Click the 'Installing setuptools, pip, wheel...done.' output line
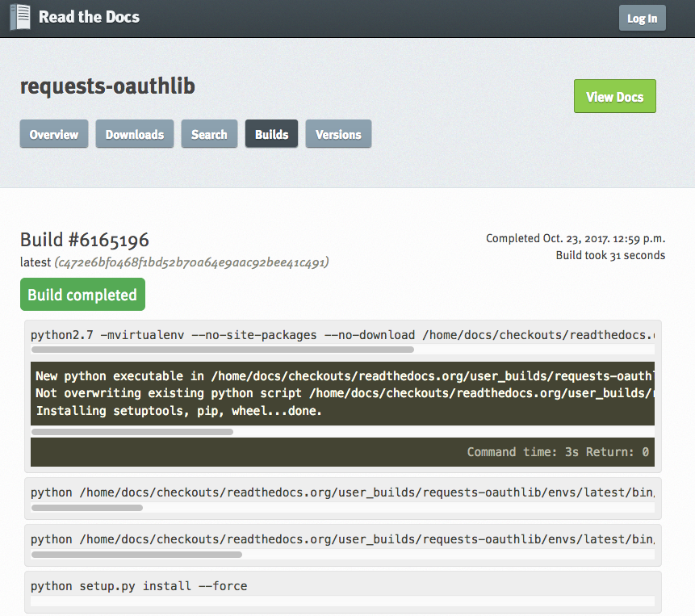The image size is (695, 616). tap(178, 411)
